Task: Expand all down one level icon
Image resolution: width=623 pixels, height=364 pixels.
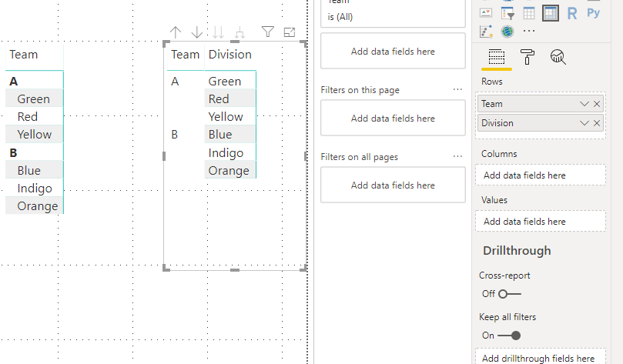Action: coord(239,32)
